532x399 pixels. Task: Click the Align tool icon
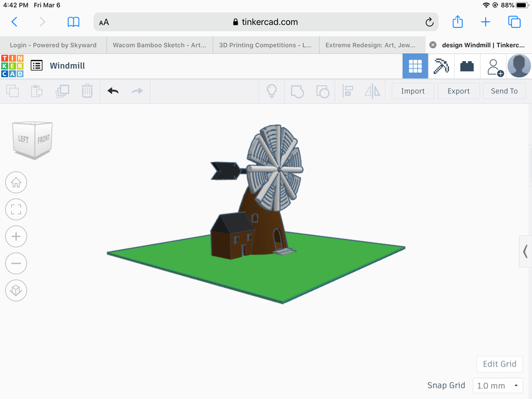(x=347, y=91)
